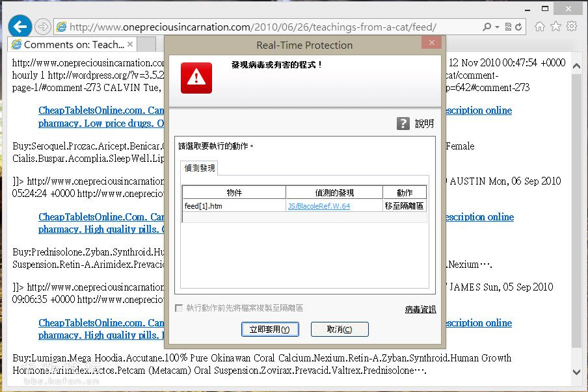The height and width of the screenshot is (392, 588).
Task: Open the JAMES CheapTabletsOnline.com link, first line
Action: coord(101,322)
